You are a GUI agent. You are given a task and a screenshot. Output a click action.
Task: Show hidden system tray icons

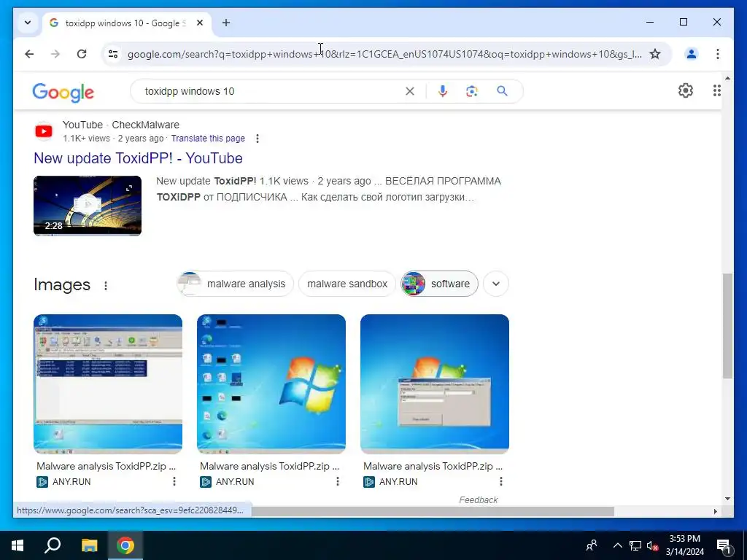point(617,545)
